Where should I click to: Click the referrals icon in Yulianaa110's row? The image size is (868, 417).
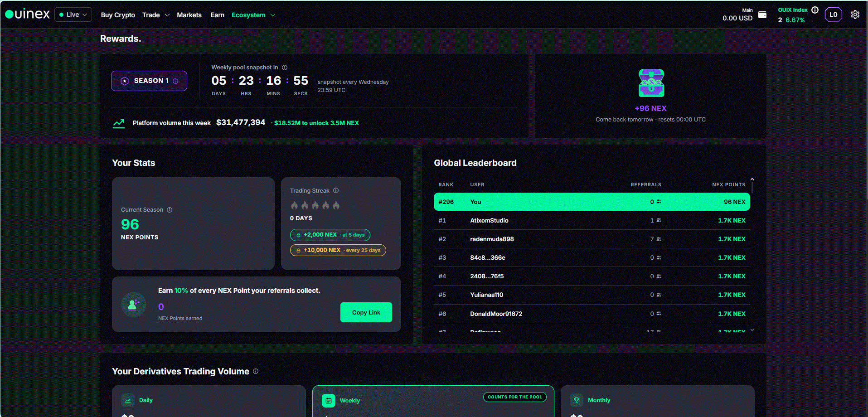point(659,295)
